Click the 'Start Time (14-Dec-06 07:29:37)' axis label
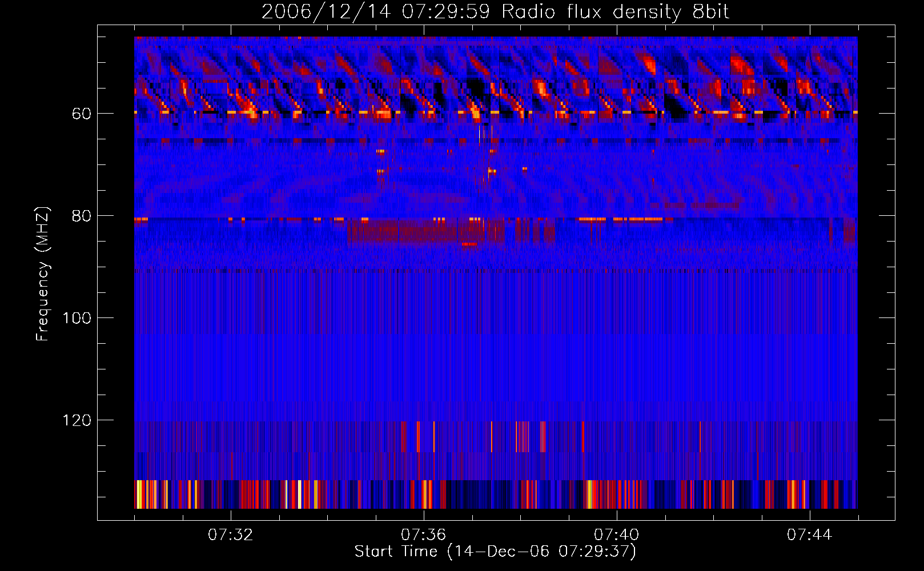924x571 pixels. [x=495, y=552]
